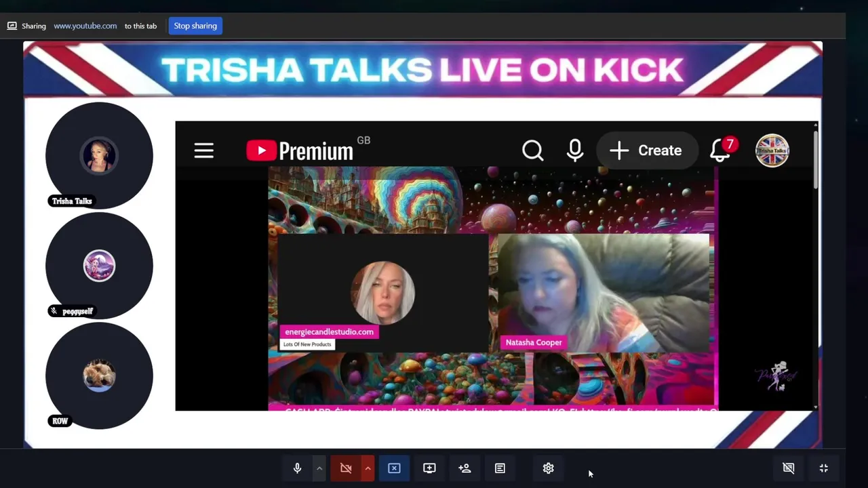Screen dimensions: 868x488
Task: Select the Trisha Talks participant tile
Action: tap(99, 156)
